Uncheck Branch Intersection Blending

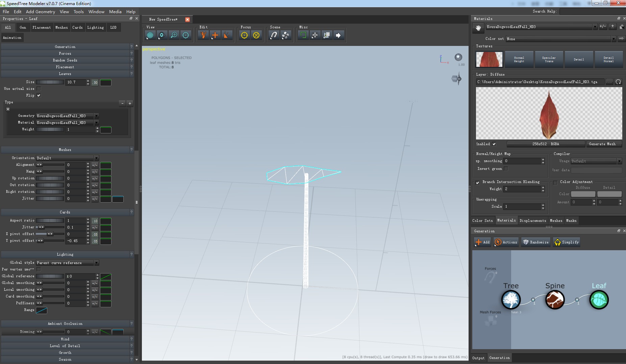point(477,183)
